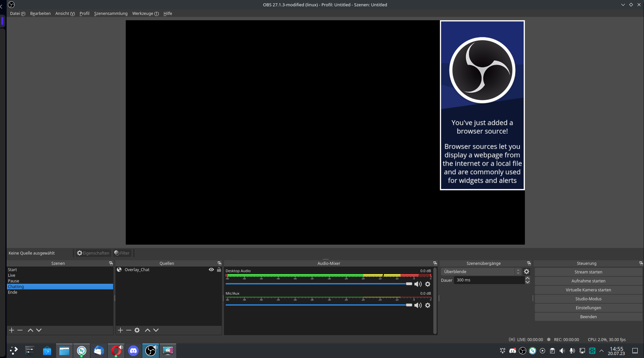Viewport: 644px width, 358px height.
Task: Open the Ansicht menu
Action: coord(65,13)
